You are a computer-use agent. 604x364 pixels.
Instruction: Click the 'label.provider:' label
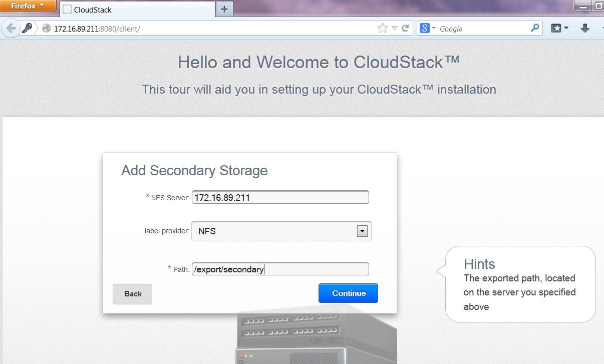click(x=167, y=231)
